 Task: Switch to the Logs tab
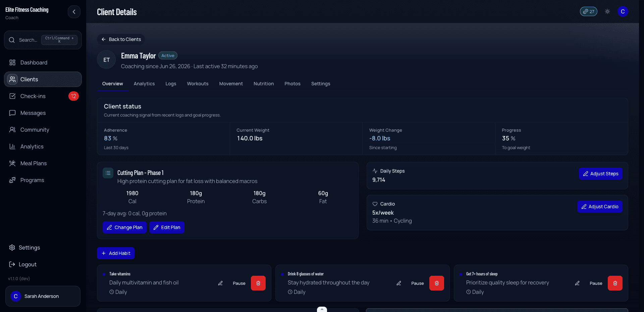(171, 84)
